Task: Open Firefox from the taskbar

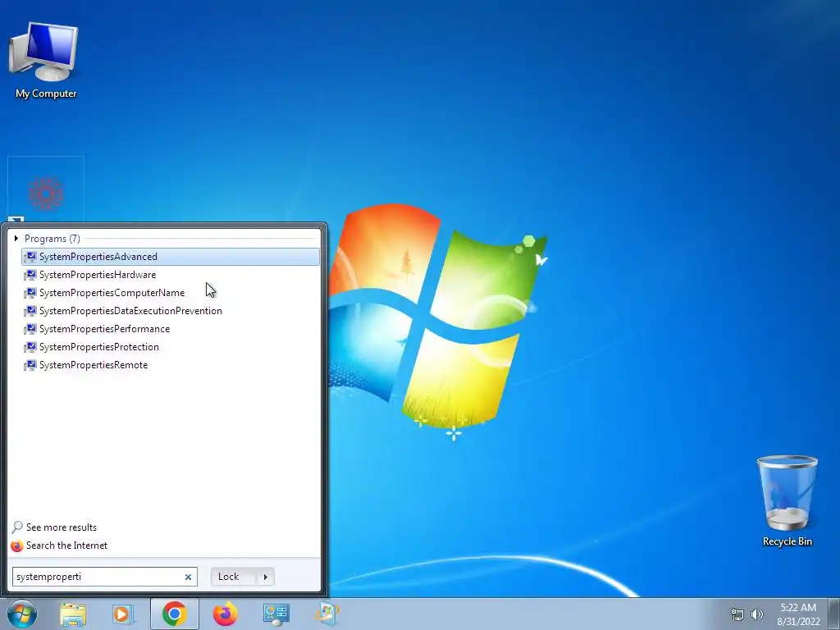Action: point(226,614)
